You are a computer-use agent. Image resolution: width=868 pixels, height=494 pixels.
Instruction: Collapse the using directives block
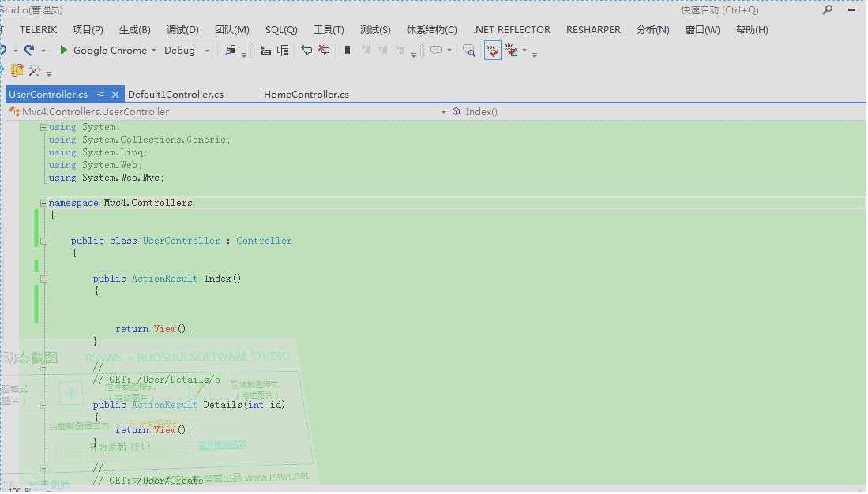[43, 127]
